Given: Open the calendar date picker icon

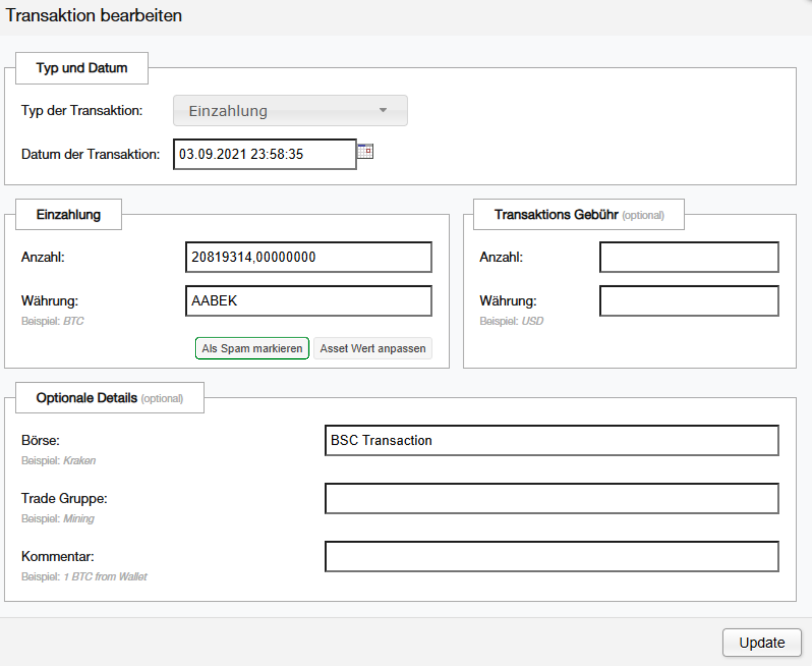Looking at the screenshot, I should tap(365, 151).
